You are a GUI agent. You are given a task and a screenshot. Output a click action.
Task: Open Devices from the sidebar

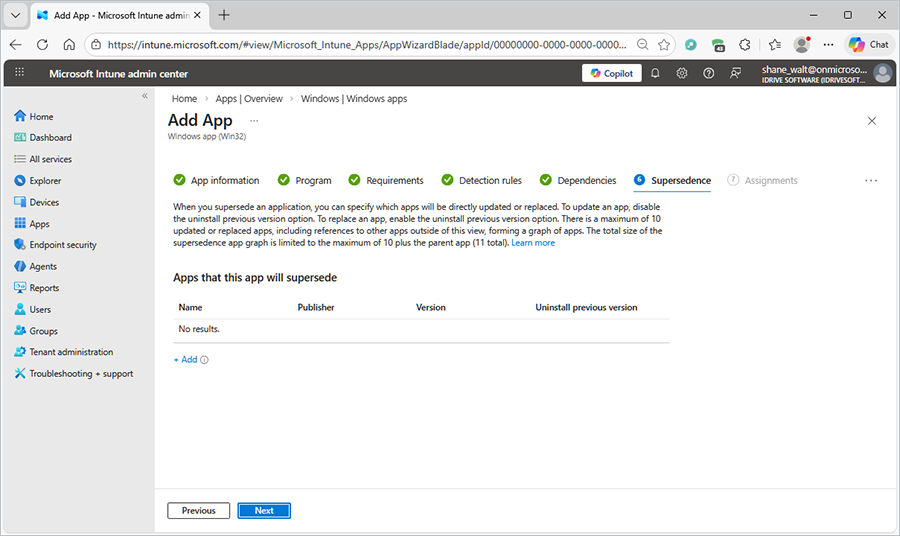pos(44,202)
